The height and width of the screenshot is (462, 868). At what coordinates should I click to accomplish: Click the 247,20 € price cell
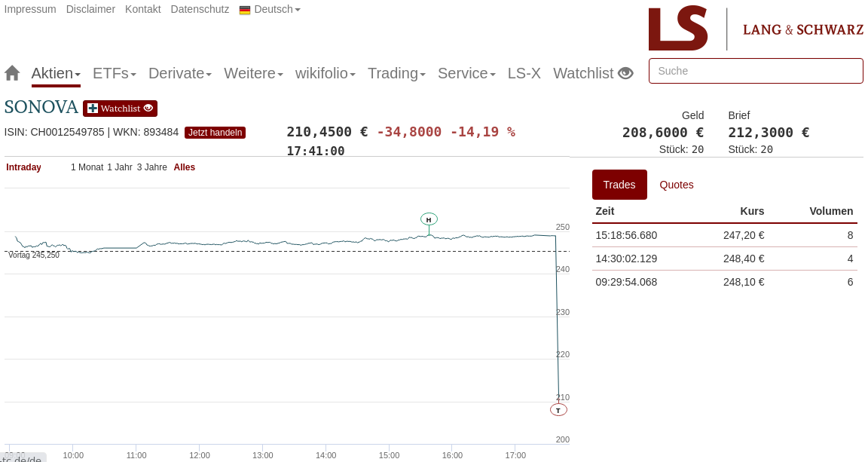coord(744,235)
